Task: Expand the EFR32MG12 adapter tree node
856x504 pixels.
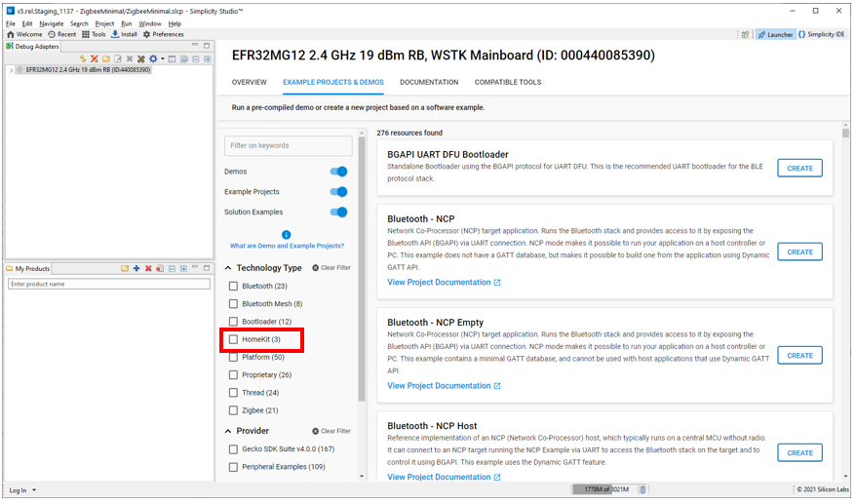Action: click(12, 70)
